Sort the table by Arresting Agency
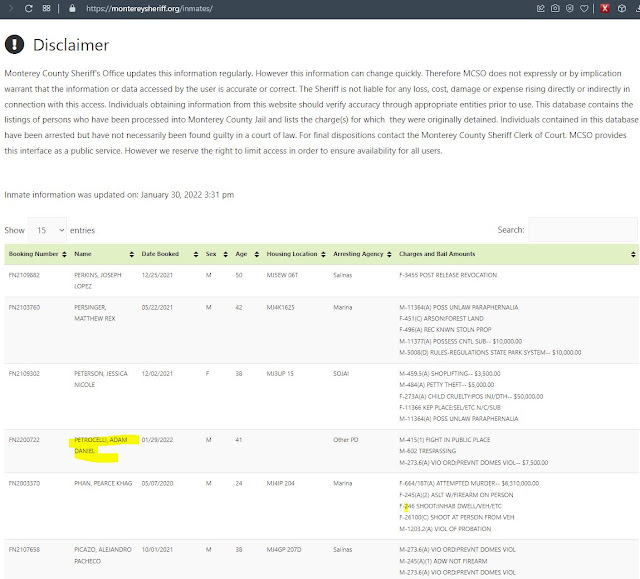This screenshot has width=640, height=579. [362, 254]
